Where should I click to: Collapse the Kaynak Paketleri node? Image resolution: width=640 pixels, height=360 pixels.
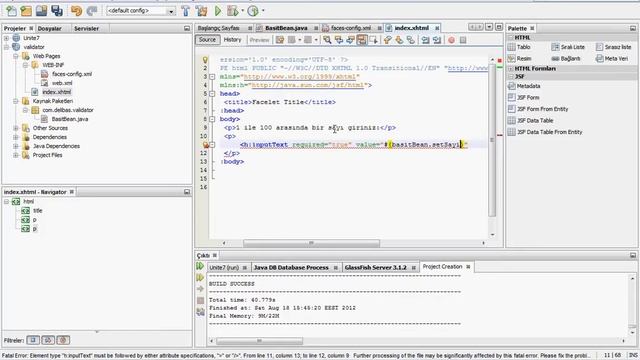[x=16, y=101]
